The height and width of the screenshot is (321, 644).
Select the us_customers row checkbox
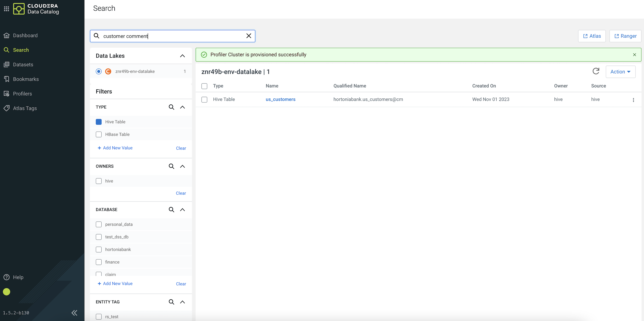click(204, 99)
